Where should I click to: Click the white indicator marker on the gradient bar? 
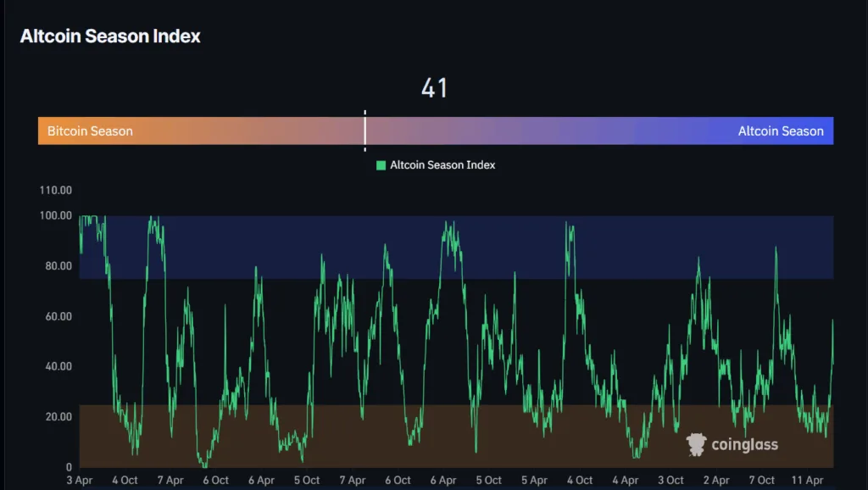click(x=365, y=131)
